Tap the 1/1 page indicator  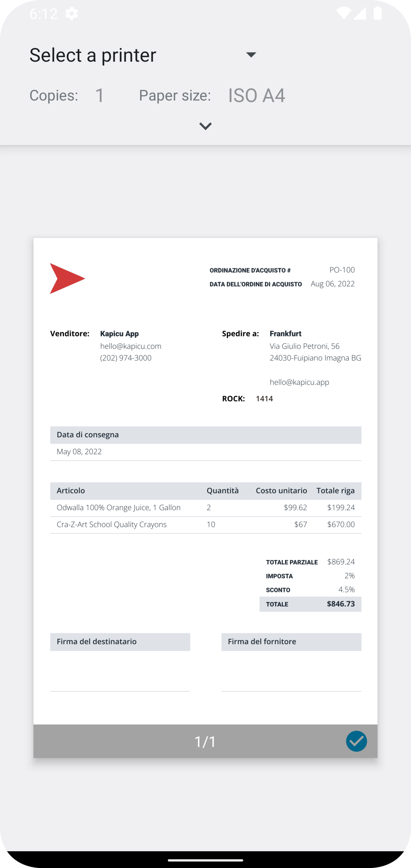205,741
